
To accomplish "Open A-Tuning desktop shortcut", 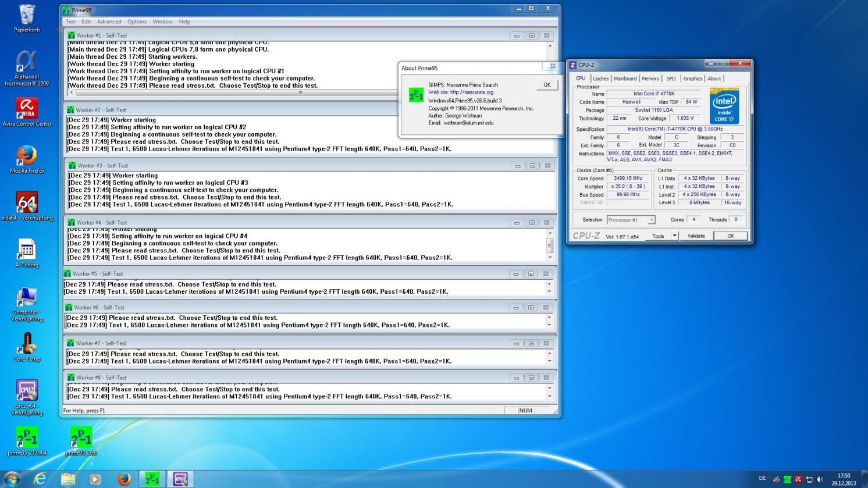I will 27,253.
